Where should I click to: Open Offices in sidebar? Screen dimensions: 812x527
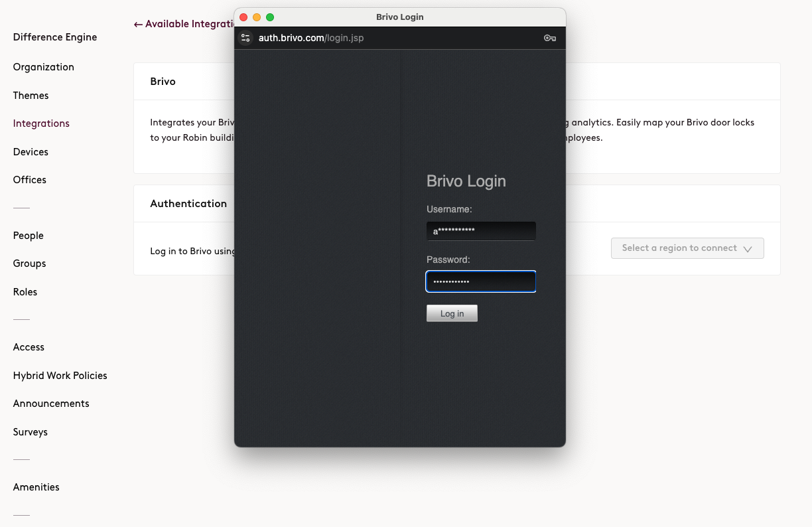point(30,180)
